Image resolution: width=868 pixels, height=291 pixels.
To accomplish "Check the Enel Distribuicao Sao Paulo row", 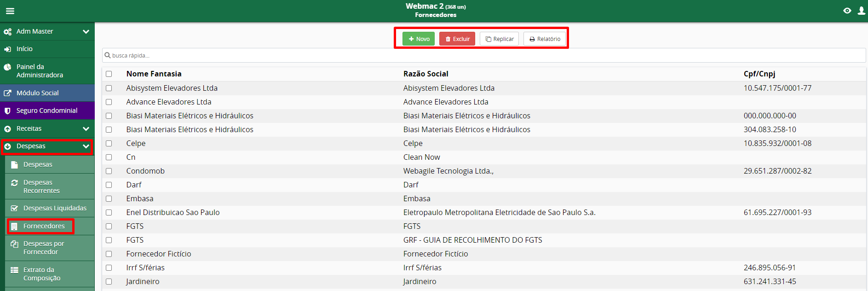I will 109,212.
